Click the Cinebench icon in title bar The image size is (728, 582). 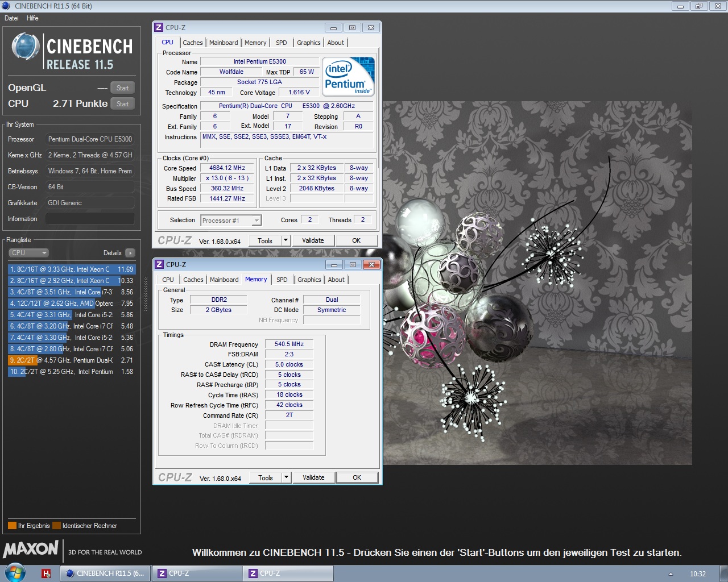click(6, 6)
